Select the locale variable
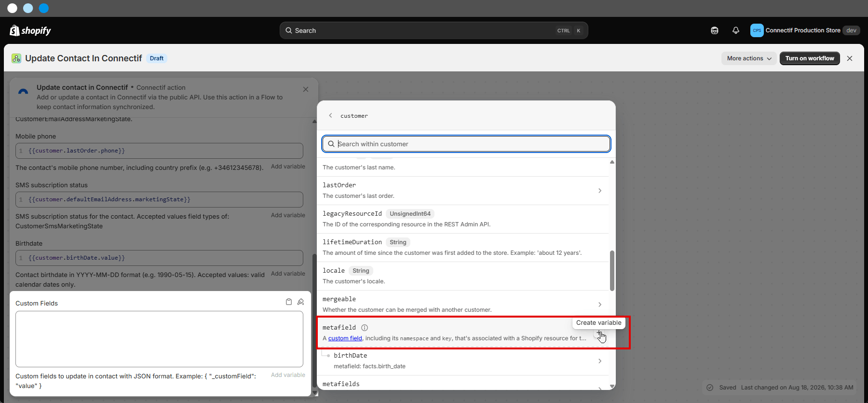868x403 pixels. [463, 276]
